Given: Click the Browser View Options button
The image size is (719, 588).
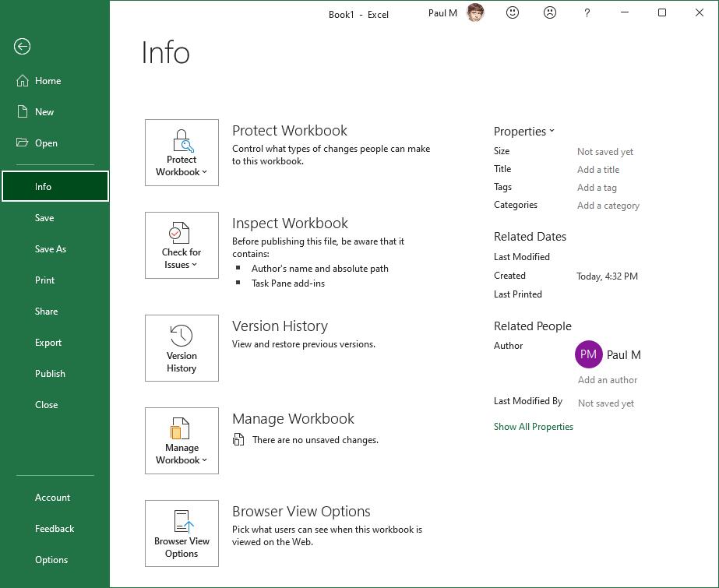Looking at the screenshot, I should click(182, 533).
